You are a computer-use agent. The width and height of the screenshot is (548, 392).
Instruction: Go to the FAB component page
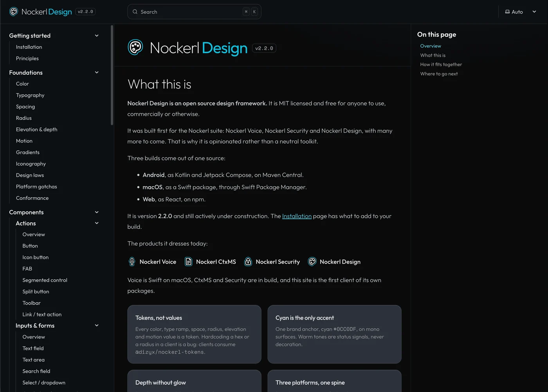click(27, 269)
